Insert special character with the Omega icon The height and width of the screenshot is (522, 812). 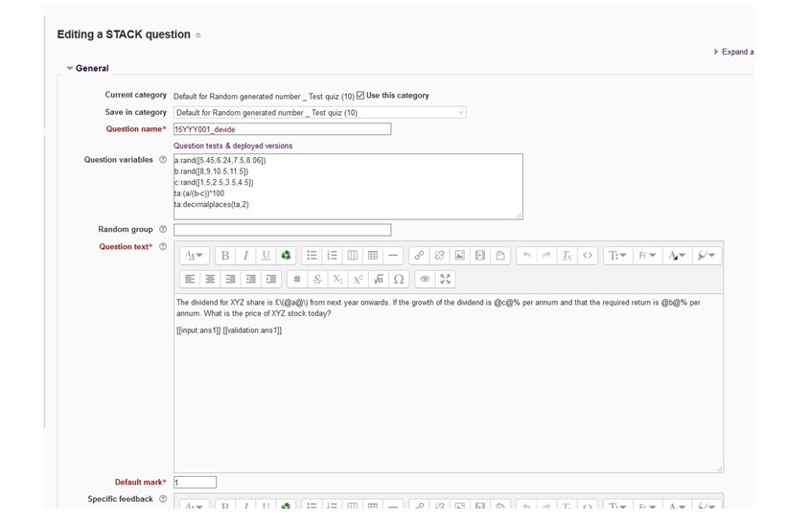point(399,280)
